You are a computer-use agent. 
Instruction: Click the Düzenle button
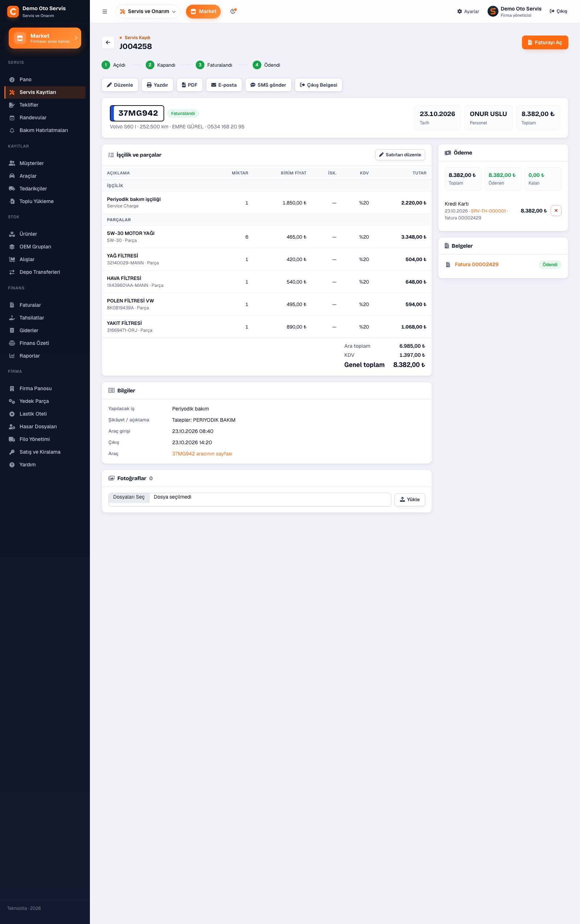pyautogui.click(x=120, y=85)
